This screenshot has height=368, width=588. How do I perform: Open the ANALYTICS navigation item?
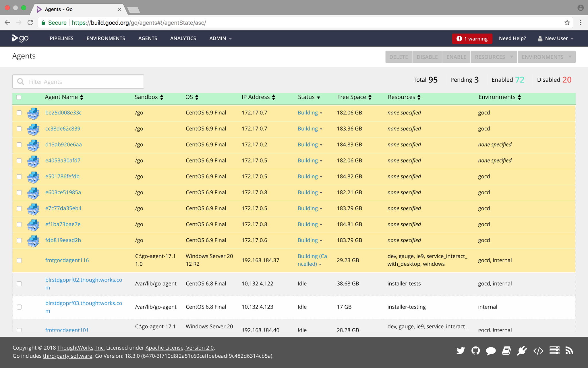pos(183,38)
